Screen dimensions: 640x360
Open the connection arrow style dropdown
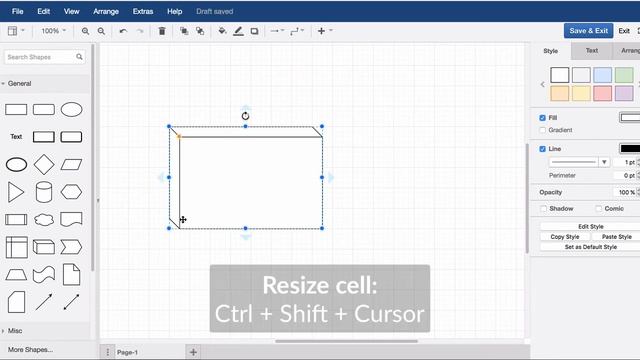tap(277, 31)
